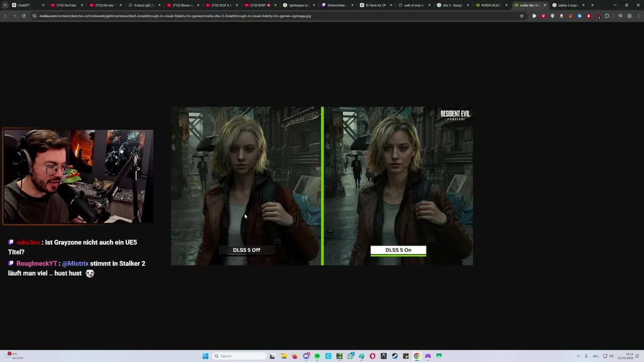644x362 pixels.
Task: View site information icon in address bar
Action: coord(35,16)
